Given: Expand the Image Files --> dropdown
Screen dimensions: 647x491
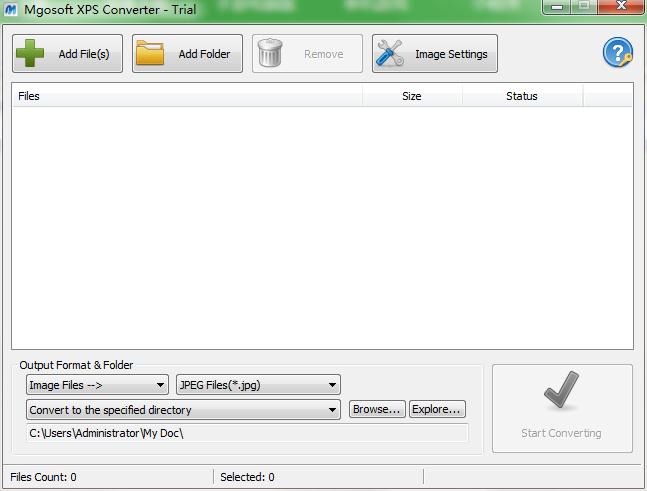Looking at the screenshot, I should [97, 385].
